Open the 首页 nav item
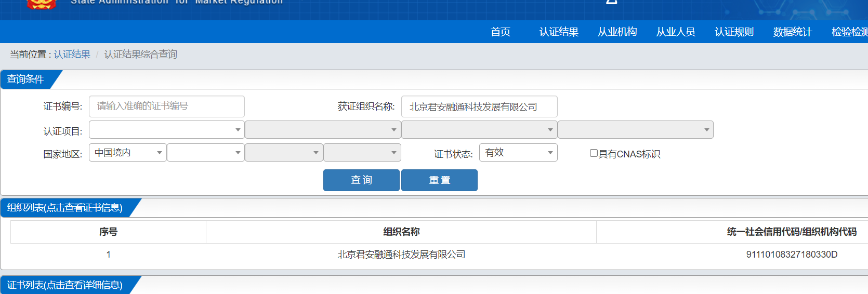Image resolution: width=868 pixels, height=294 pixels. (501, 32)
